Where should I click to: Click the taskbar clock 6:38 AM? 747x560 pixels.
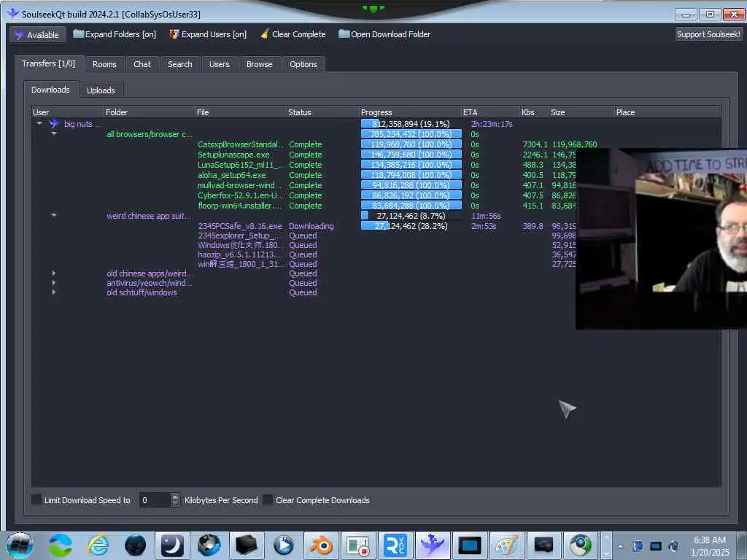(710, 540)
